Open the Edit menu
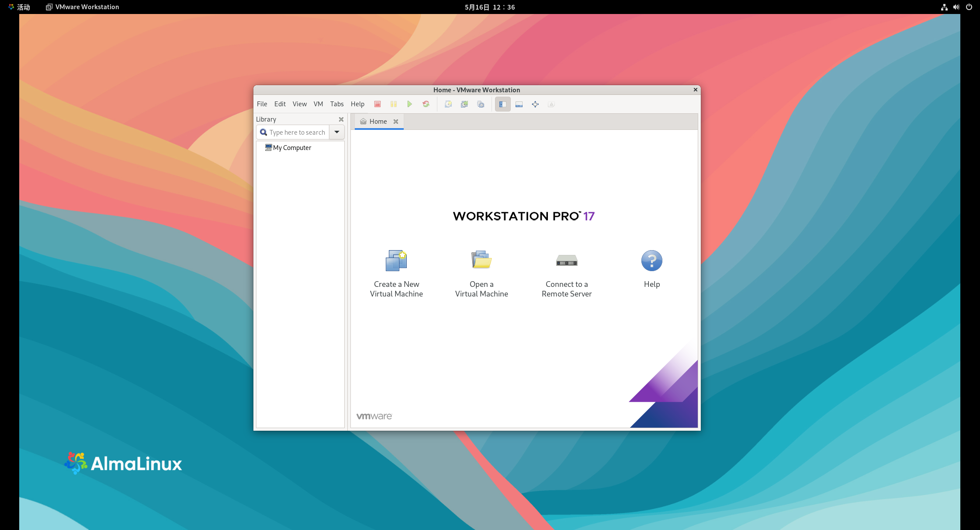 click(x=280, y=104)
